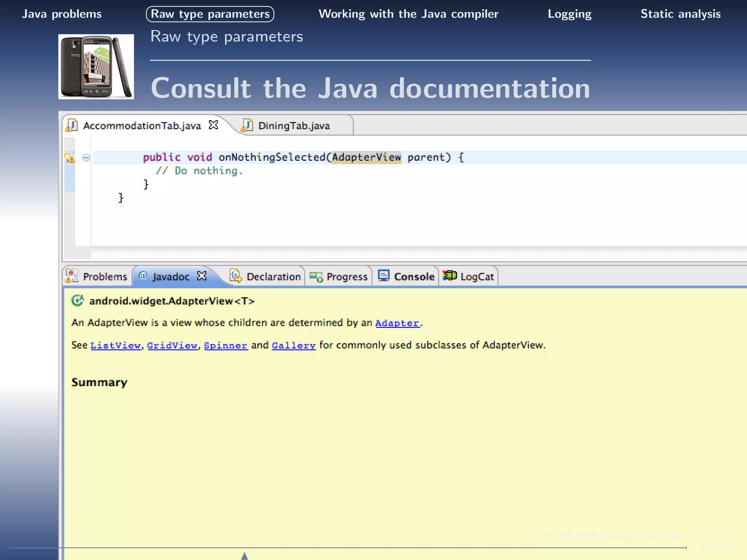This screenshot has width=747, height=560.
Task: Switch to DiningTab.java editor tab
Action: pyautogui.click(x=294, y=125)
